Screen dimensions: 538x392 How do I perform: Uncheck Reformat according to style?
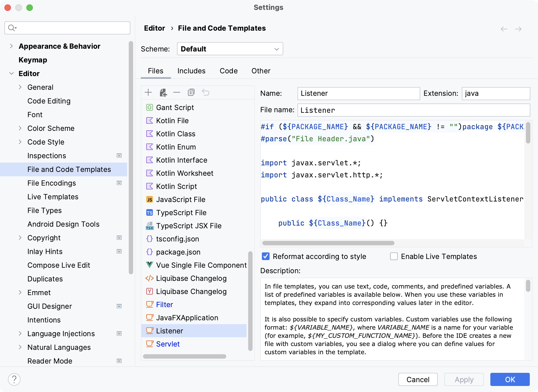coord(265,256)
